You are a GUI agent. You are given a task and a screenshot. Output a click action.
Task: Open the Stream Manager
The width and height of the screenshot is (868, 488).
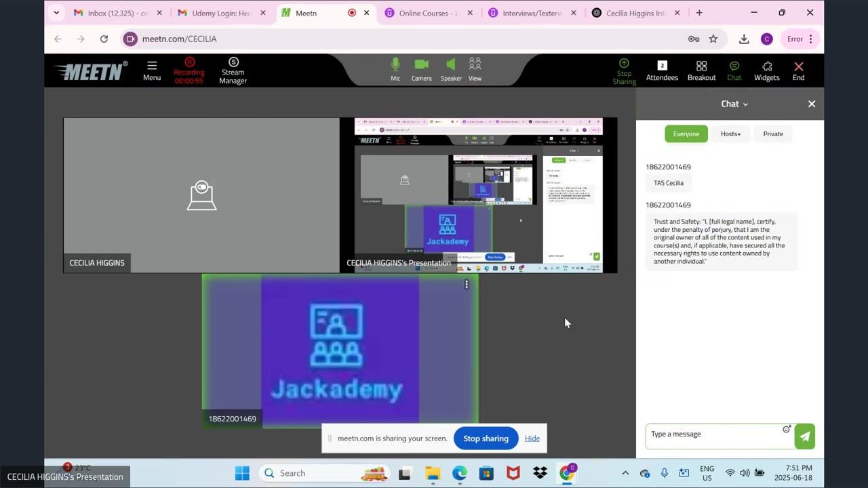click(233, 70)
